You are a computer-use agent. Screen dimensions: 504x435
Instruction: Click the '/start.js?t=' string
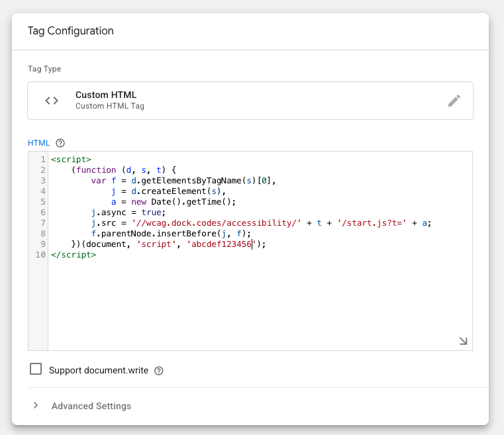click(x=372, y=223)
